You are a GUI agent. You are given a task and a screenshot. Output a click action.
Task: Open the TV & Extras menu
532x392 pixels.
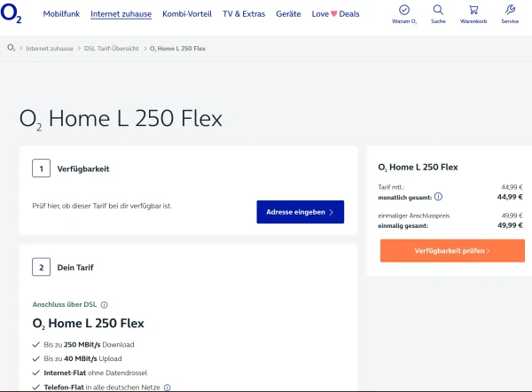[x=244, y=14]
